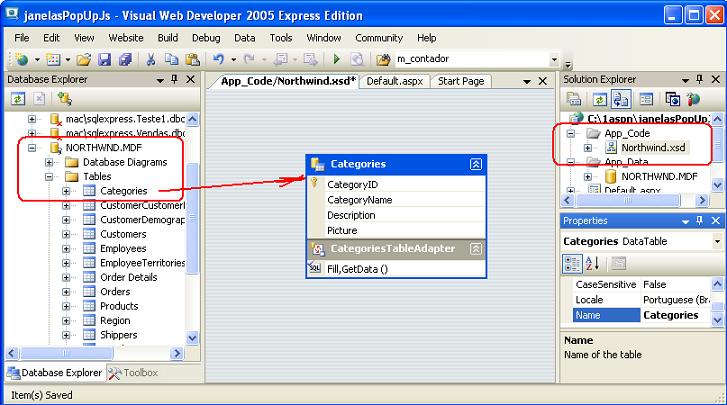The image size is (727, 405).
Task: Collapse the NORTHWND.MDF database node
Action: 32,148
